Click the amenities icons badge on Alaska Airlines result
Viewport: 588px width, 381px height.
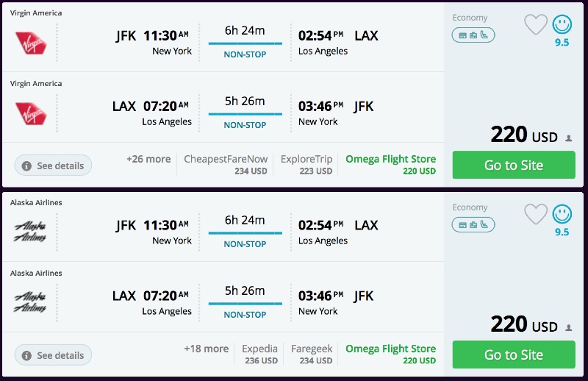point(473,225)
